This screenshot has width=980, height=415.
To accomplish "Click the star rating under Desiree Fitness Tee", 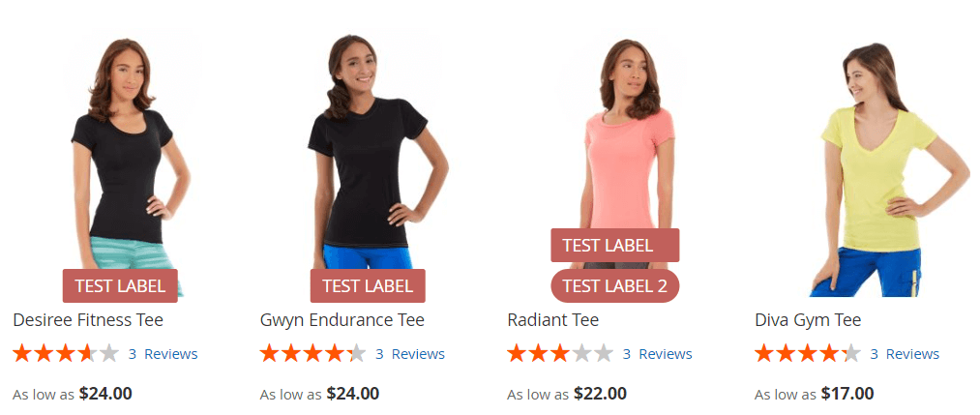I will (x=66, y=354).
